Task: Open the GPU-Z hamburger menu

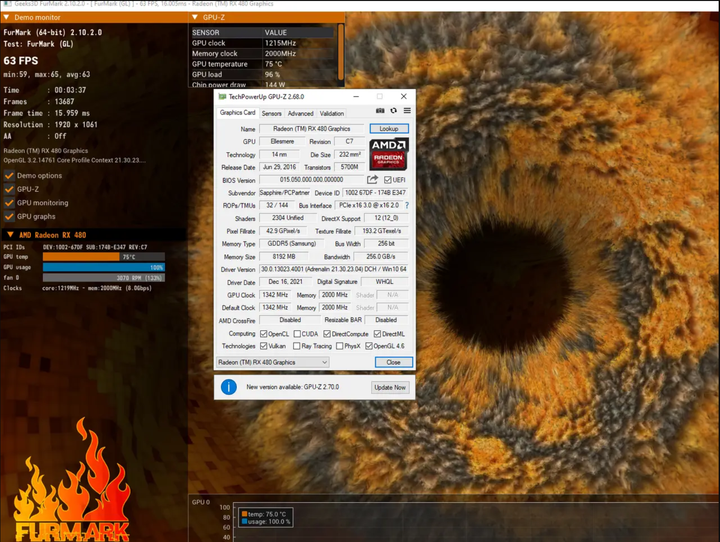Action: (x=407, y=111)
